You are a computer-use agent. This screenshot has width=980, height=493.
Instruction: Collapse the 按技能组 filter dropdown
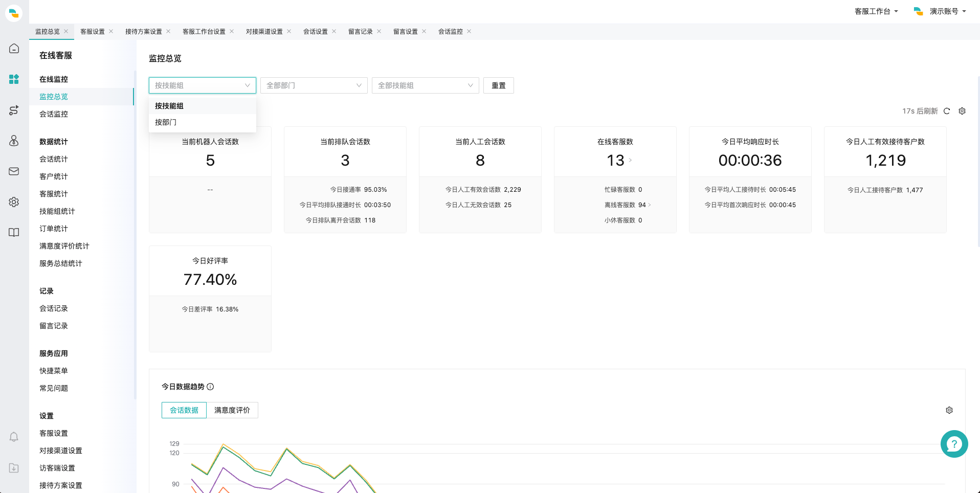[203, 85]
